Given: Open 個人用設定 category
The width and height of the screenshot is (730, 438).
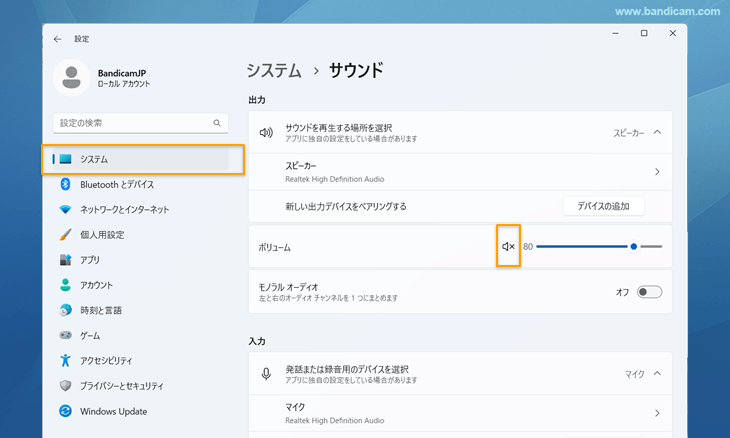Looking at the screenshot, I should pos(140,235).
